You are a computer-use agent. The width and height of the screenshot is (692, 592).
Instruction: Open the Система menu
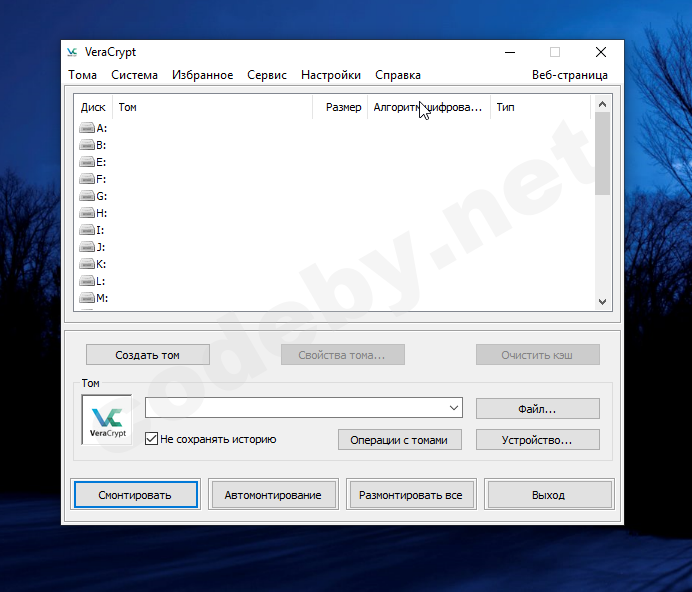134,75
